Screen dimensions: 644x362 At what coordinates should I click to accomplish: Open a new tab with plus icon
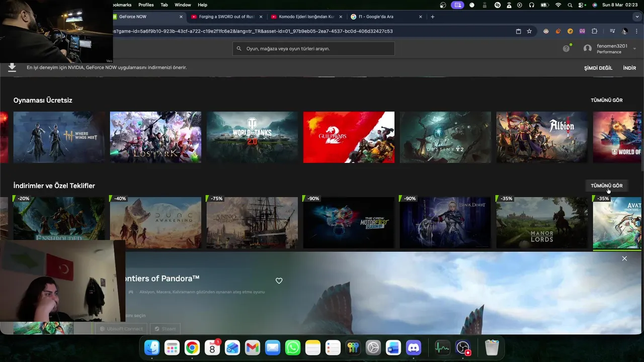click(432, 17)
